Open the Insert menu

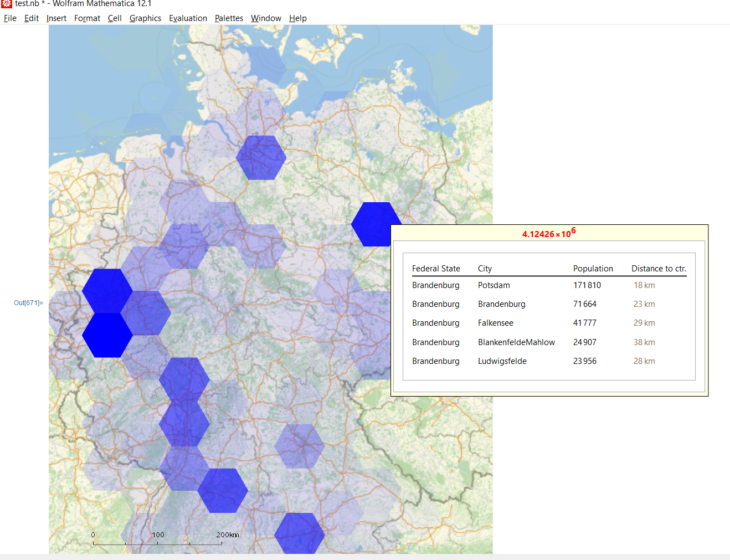56,18
